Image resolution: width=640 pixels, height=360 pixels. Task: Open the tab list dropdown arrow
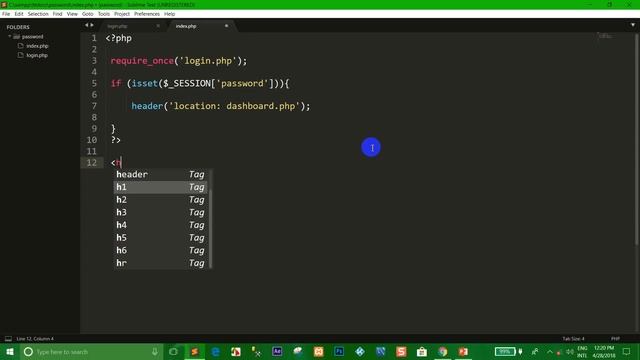pos(633,25)
